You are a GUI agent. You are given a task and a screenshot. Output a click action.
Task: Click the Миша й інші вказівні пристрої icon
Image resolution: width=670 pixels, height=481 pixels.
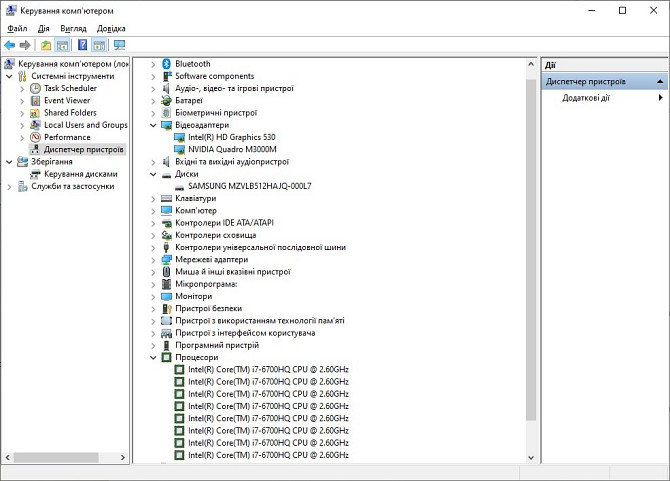click(167, 272)
